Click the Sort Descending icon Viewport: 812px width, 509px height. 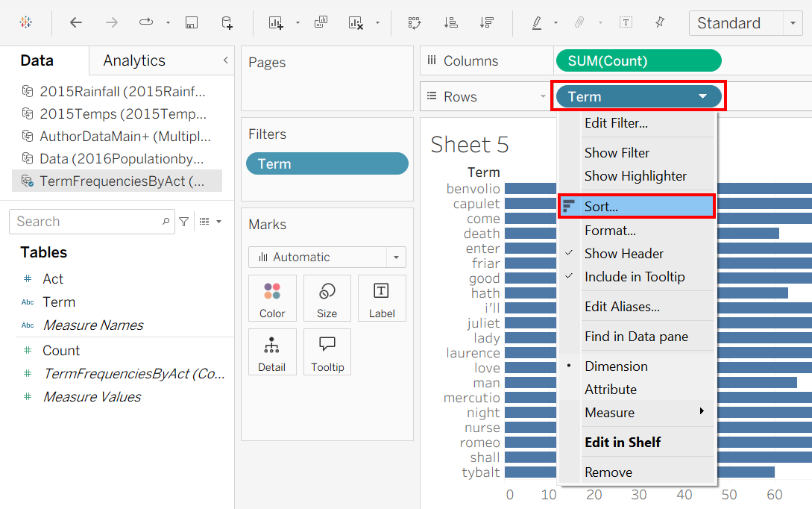tap(486, 22)
